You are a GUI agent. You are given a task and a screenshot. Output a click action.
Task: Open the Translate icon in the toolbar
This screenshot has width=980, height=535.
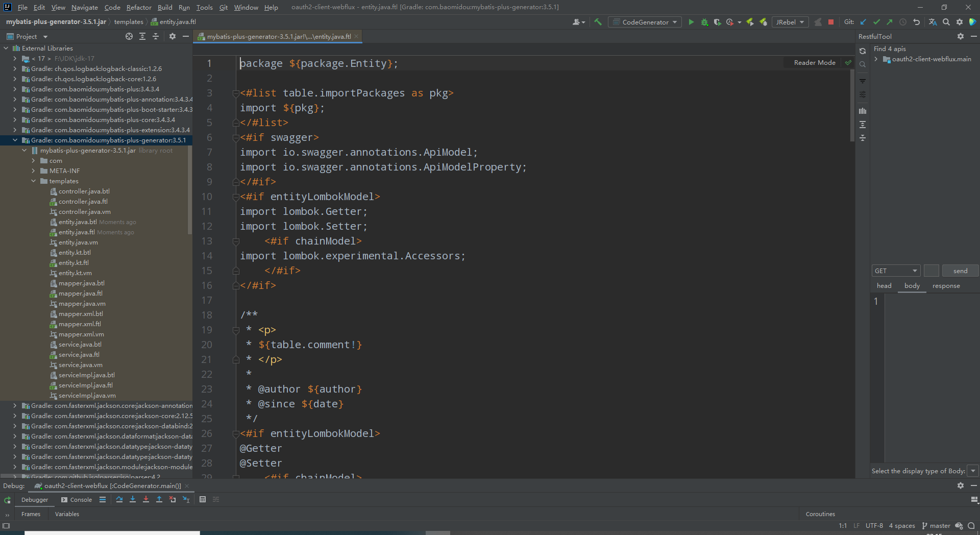pos(933,22)
